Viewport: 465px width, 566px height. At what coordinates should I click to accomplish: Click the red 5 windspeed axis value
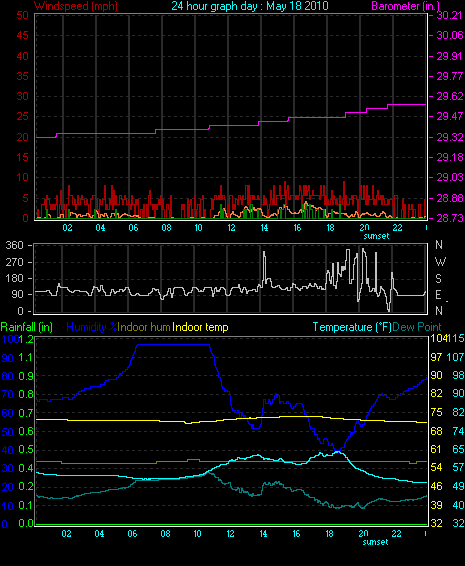coord(25,198)
